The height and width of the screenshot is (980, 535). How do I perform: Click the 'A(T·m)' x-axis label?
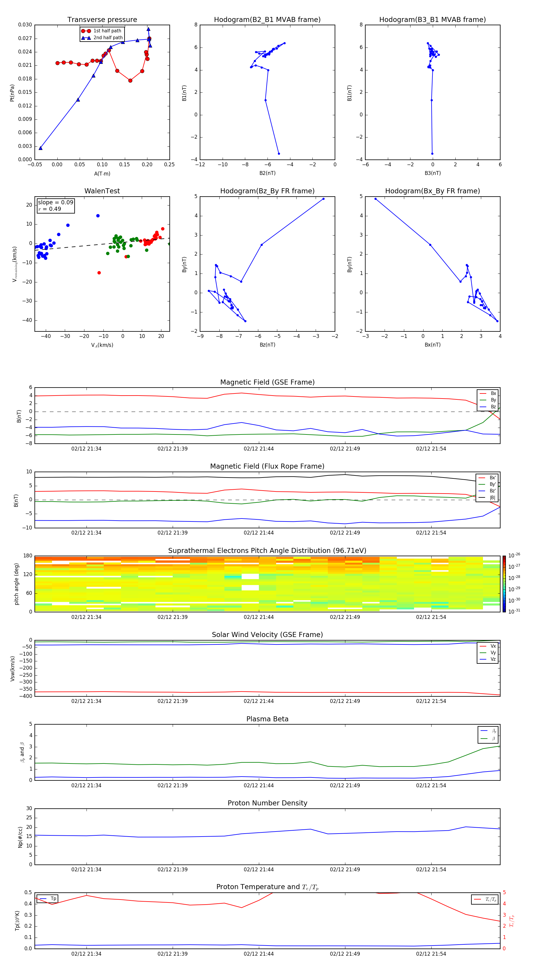102,174
